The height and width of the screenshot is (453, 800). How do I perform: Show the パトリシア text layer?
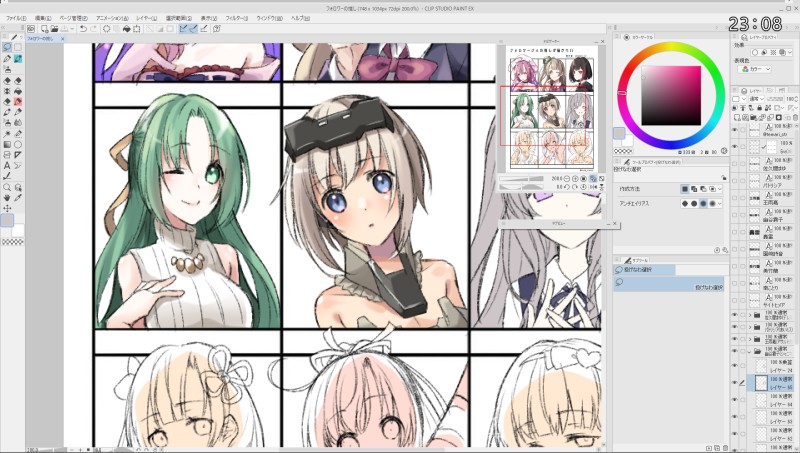pyautogui.click(x=735, y=181)
